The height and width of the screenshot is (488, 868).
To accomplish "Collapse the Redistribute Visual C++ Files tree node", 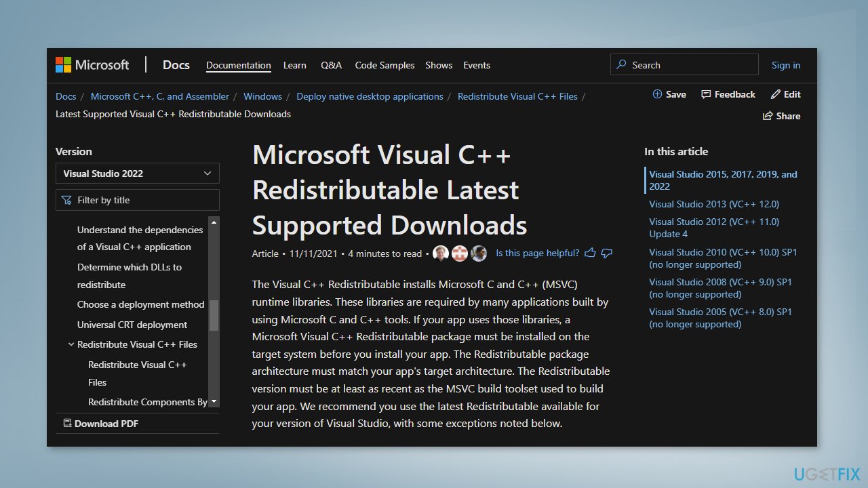I will [x=71, y=344].
